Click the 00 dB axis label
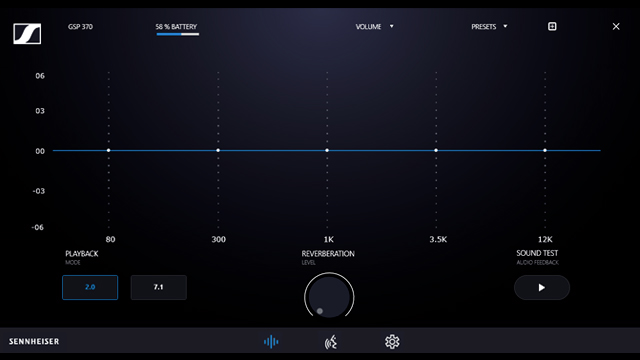 click(x=40, y=151)
